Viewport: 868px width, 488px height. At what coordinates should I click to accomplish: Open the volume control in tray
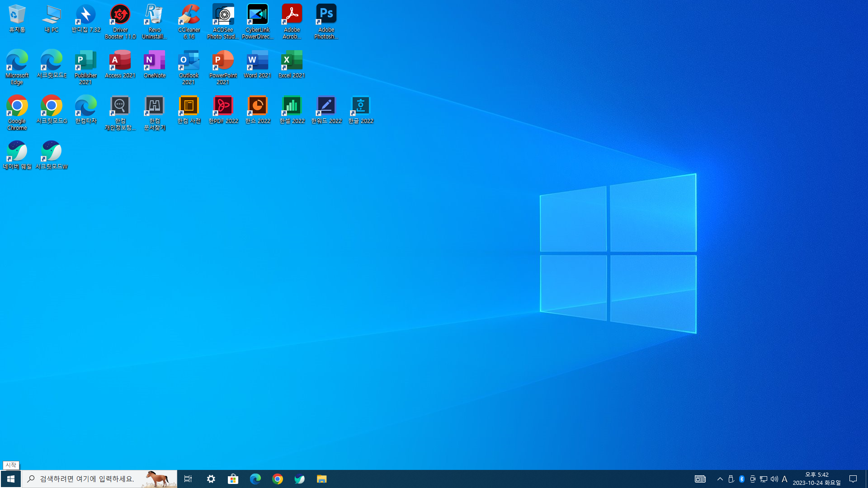tap(774, 479)
